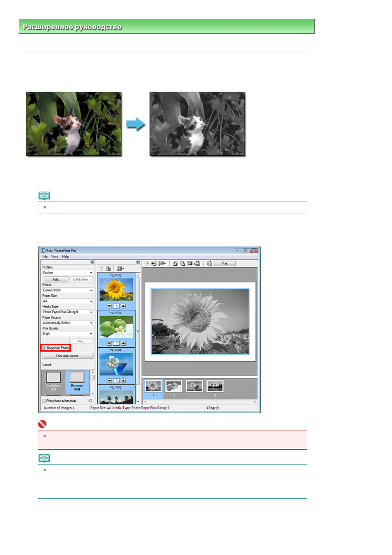Click the colored cat sample photo
This screenshot has height=555, width=392.
tap(74, 124)
